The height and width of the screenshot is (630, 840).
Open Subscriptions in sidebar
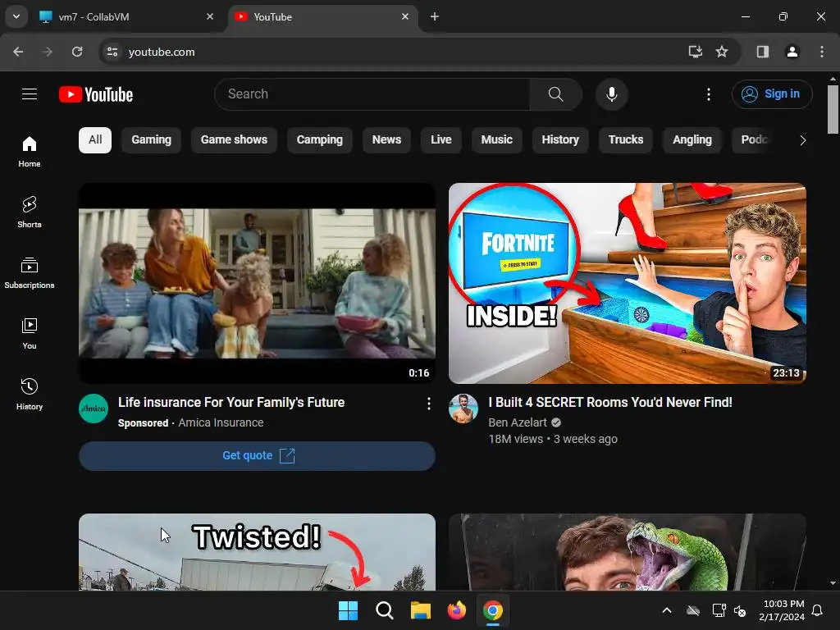(x=30, y=272)
